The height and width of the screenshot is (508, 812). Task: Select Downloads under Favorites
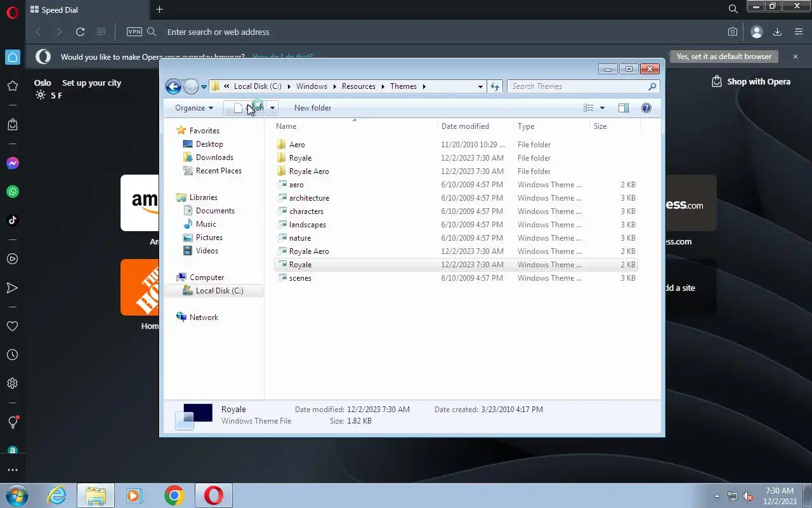coord(214,157)
